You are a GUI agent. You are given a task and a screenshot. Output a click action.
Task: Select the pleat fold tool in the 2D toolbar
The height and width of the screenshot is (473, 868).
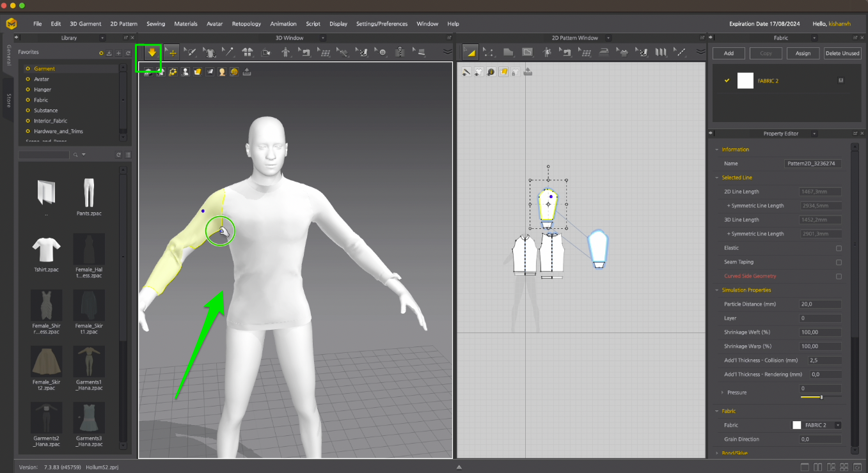tap(661, 52)
